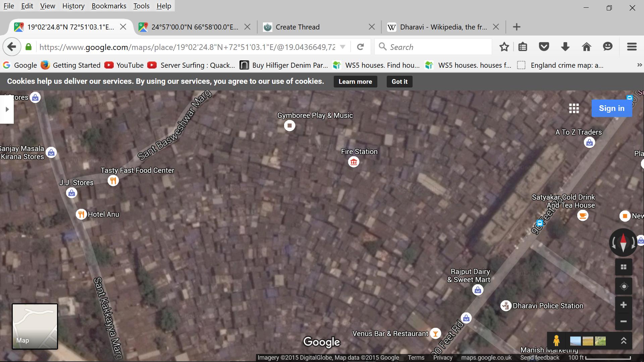Open the View menu
The width and height of the screenshot is (644, 362).
pos(48,6)
